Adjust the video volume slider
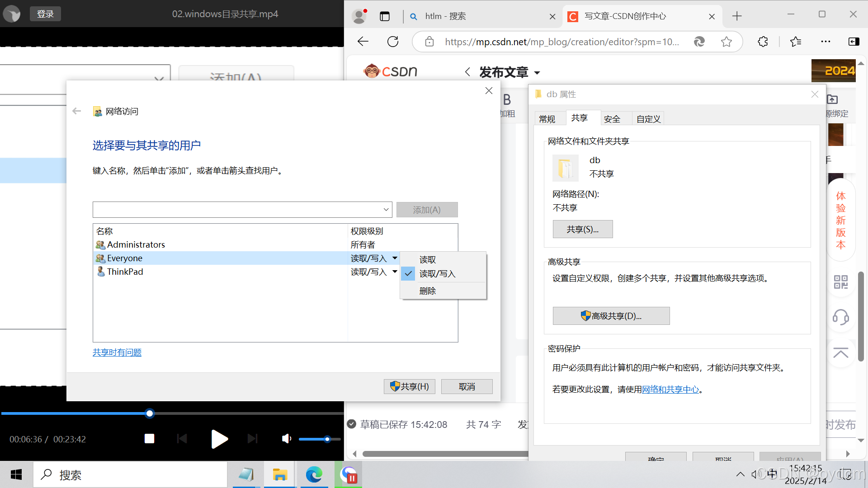 pos(327,439)
